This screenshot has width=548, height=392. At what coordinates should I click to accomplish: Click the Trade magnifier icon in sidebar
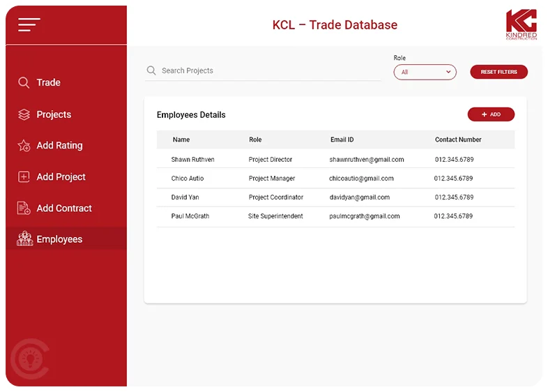[24, 82]
